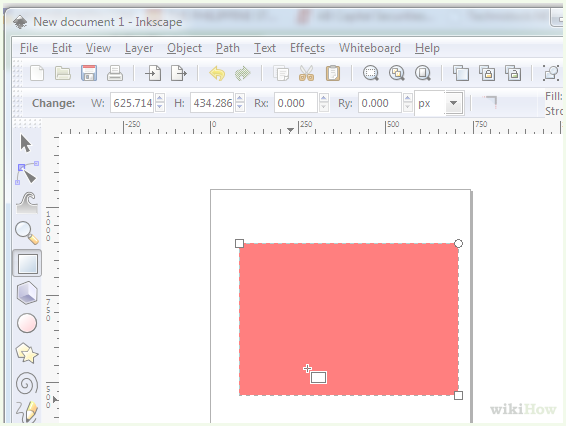
Task: Click the Export icon in the toolbar
Action: pos(179,73)
